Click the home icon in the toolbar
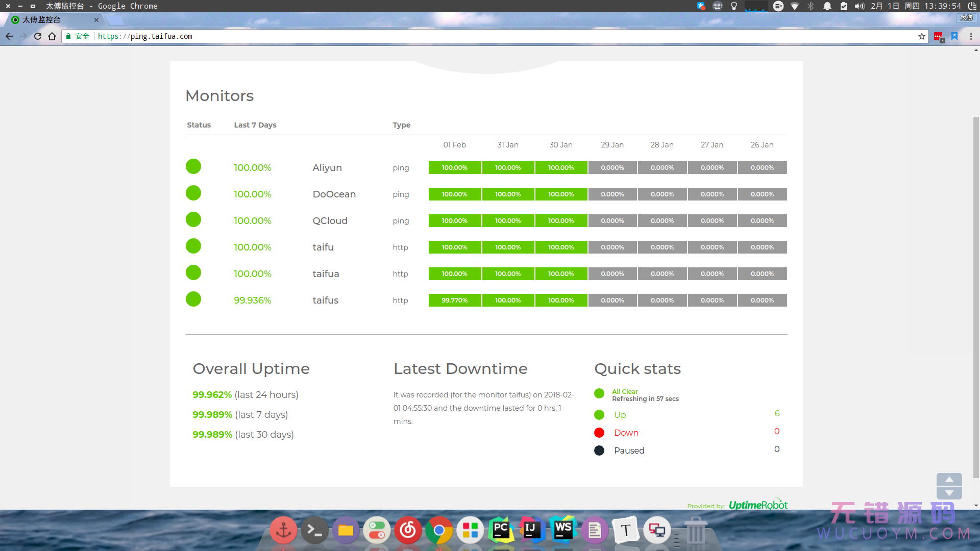This screenshot has height=551, width=980. click(x=52, y=36)
